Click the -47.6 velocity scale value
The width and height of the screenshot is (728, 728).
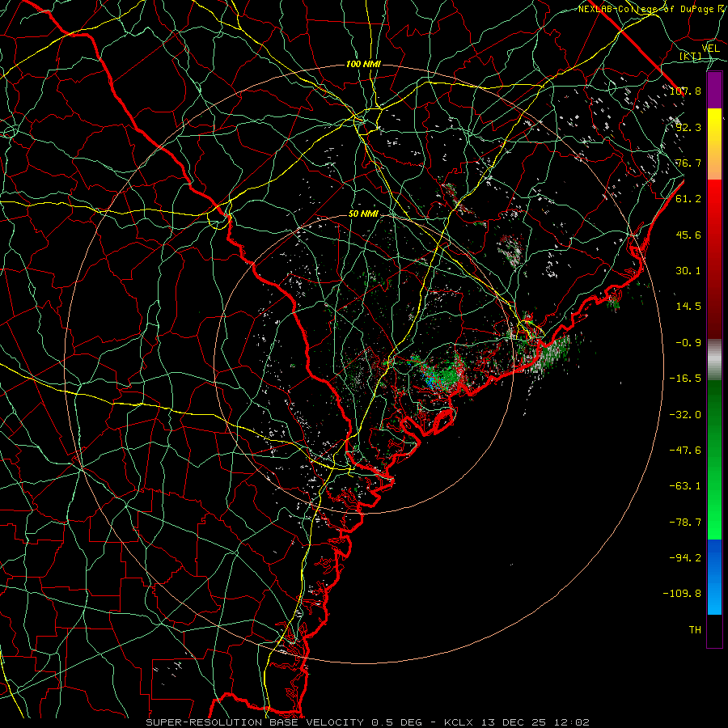click(x=685, y=451)
